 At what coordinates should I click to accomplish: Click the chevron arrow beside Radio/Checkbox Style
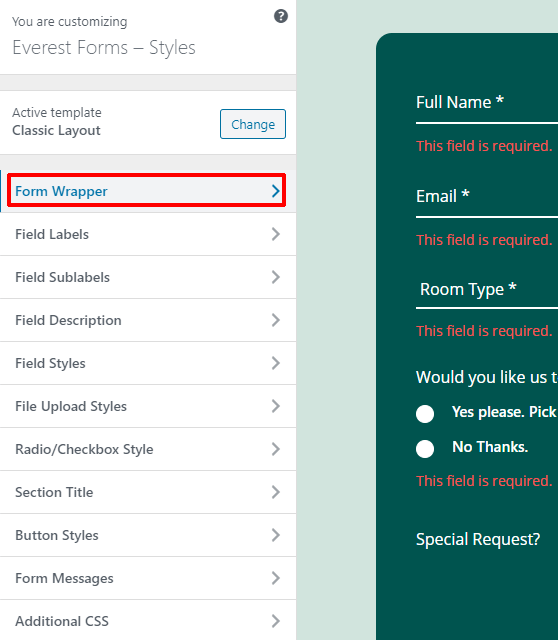[276, 449]
